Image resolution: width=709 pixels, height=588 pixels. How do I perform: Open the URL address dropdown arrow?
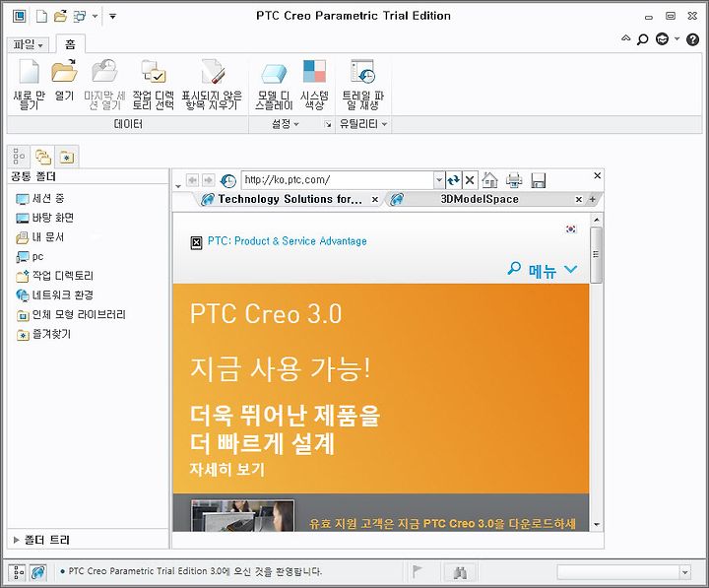(x=438, y=180)
